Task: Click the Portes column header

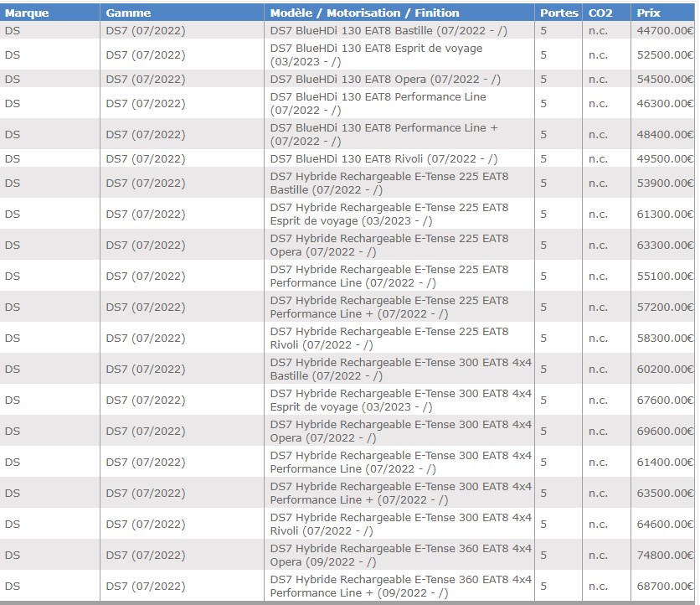Action: (x=559, y=13)
